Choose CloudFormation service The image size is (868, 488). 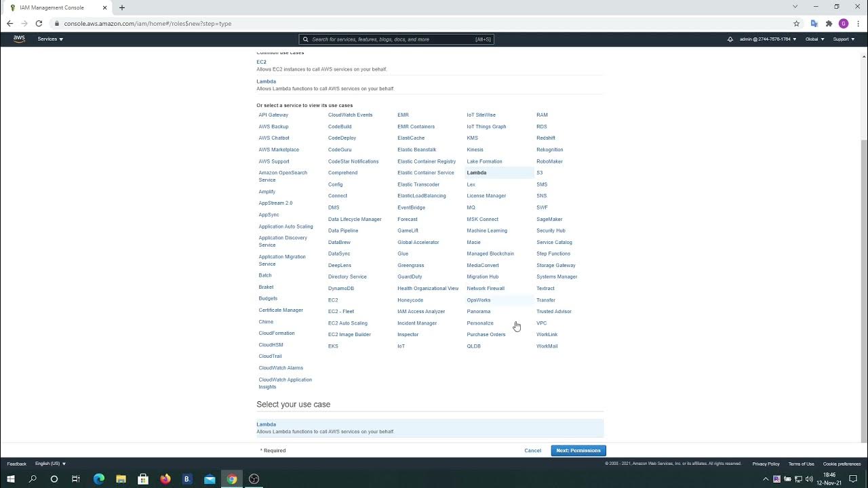(x=277, y=333)
